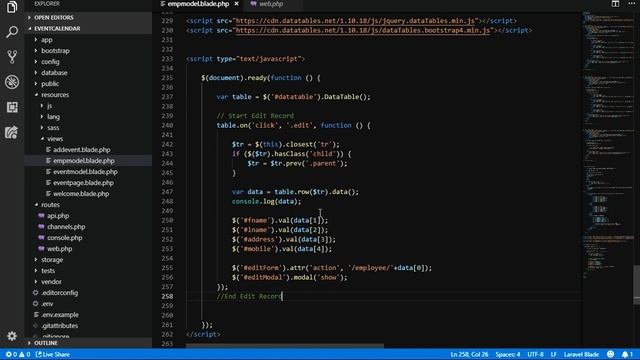Open the .editorconfig file
The image size is (640, 360).
(x=60, y=293)
